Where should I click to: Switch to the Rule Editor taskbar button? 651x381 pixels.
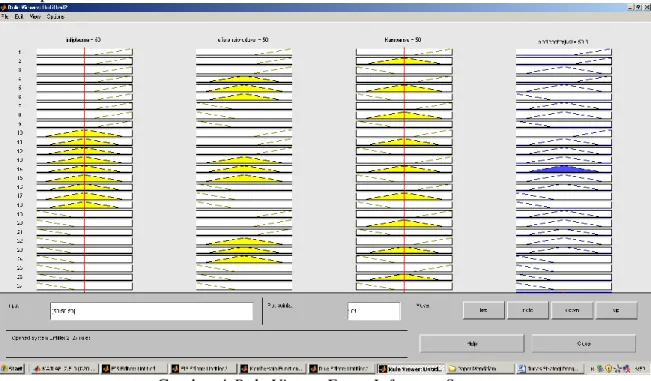click(342, 368)
